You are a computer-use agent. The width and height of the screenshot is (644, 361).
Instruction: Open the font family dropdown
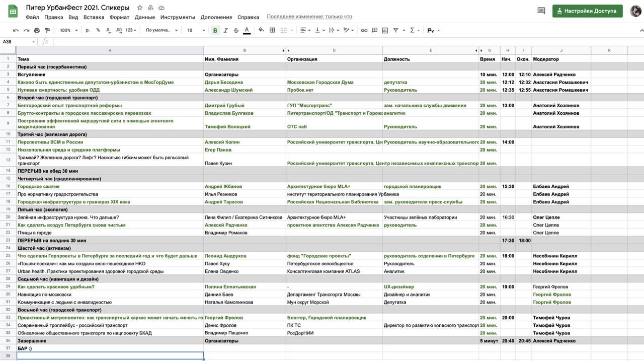click(x=162, y=30)
